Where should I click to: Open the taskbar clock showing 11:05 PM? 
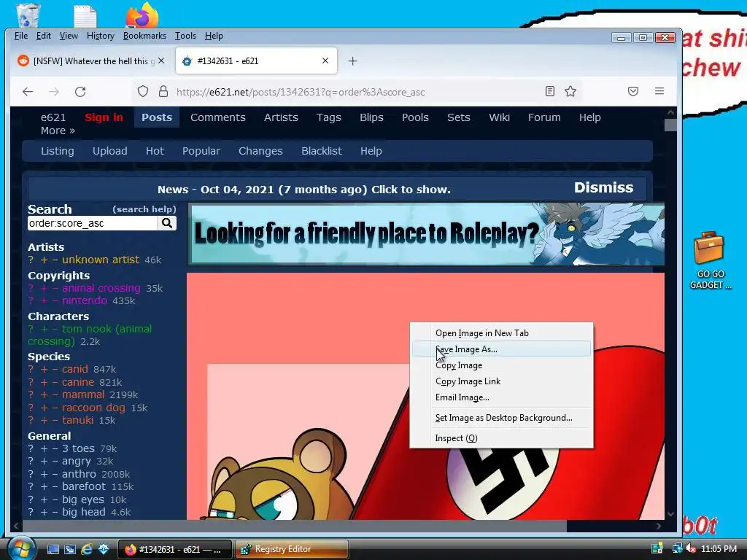[x=719, y=548]
